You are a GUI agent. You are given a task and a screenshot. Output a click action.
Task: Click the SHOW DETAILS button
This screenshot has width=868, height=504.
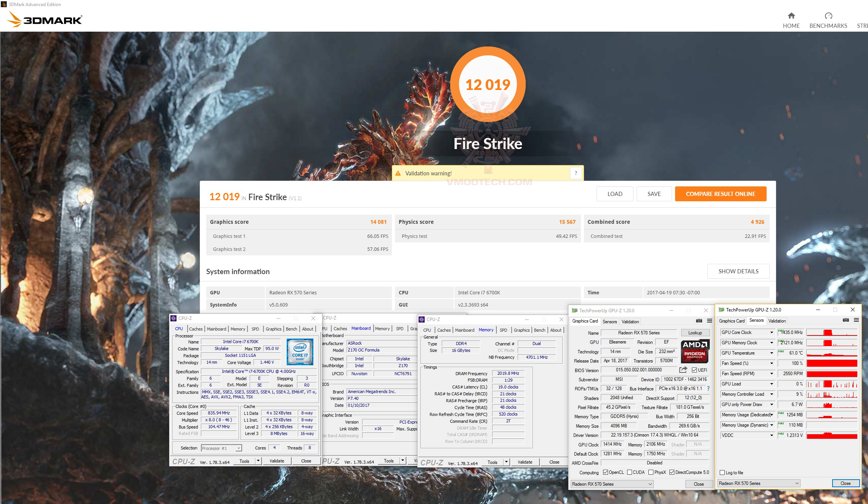(738, 271)
